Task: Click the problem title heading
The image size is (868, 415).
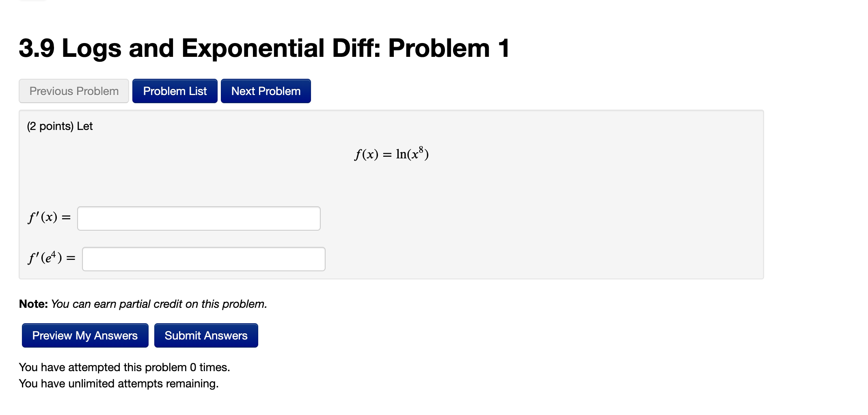Action: 264,48
